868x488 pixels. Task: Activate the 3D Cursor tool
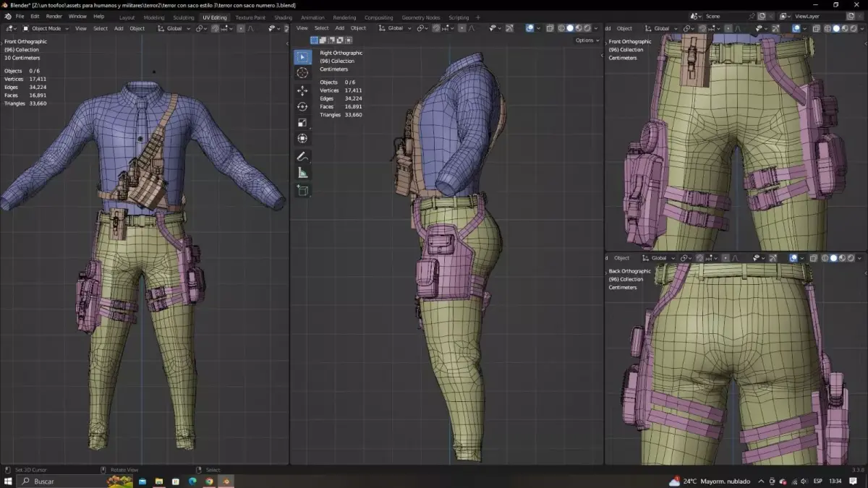tap(302, 73)
